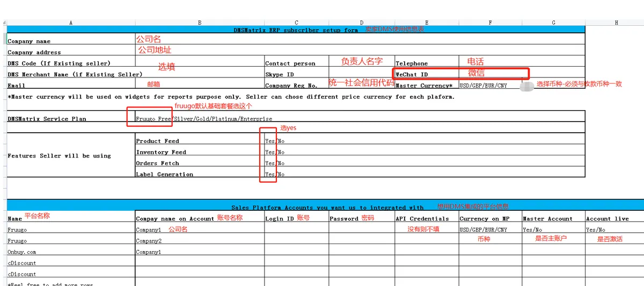Select USD/GBP/EUR/CNY next to Master Currency
The width and height of the screenshot is (644, 286).
click(x=491, y=83)
